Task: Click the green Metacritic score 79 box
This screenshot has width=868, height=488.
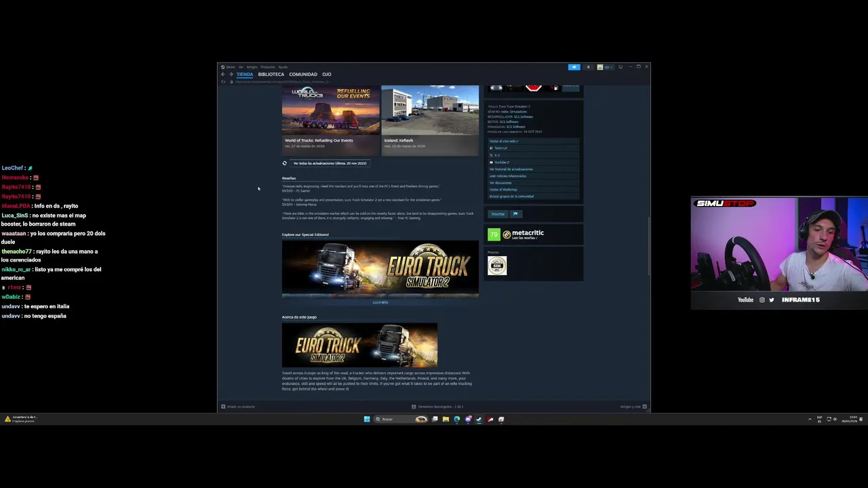Action: click(x=494, y=235)
